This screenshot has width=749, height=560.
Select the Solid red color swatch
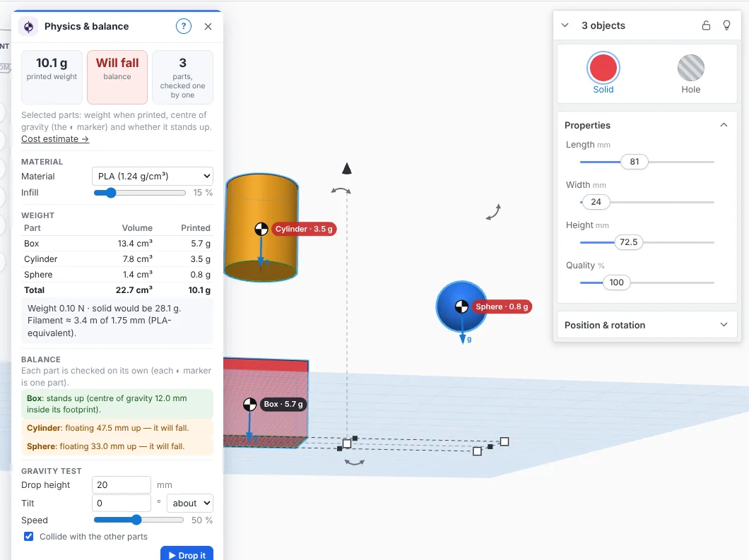pyautogui.click(x=603, y=68)
